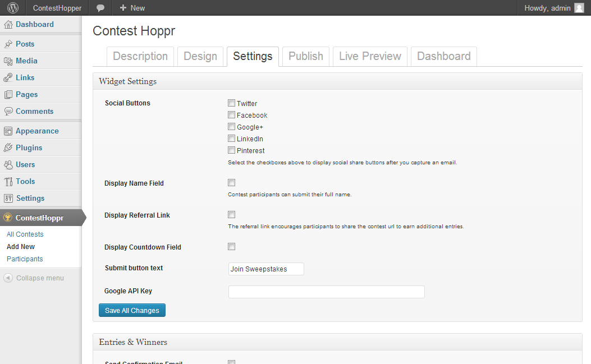Click into Submit button text field
591x364 pixels.
coord(266,269)
